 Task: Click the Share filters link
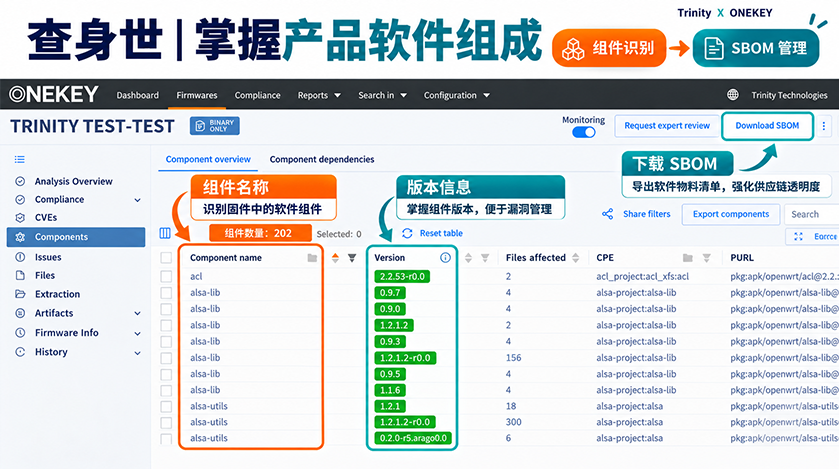tap(646, 214)
